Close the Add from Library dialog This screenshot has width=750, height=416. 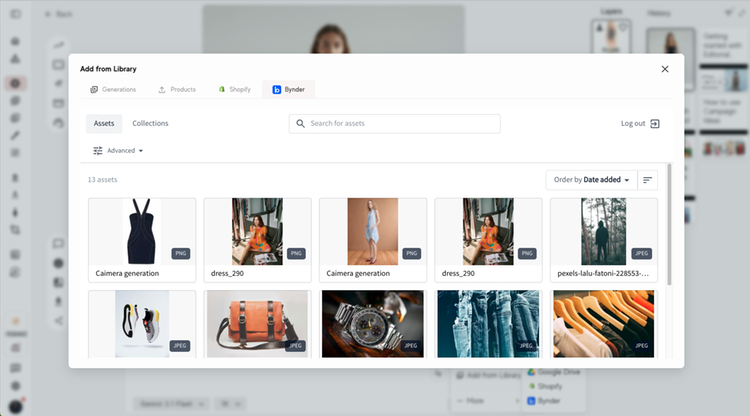pyautogui.click(x=665, y=69)
